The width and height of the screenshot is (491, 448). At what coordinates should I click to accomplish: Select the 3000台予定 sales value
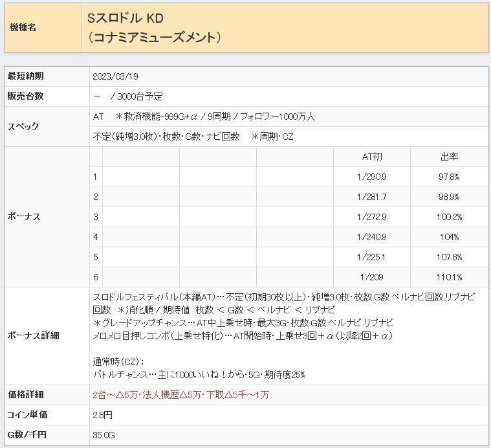coord(140,96)
